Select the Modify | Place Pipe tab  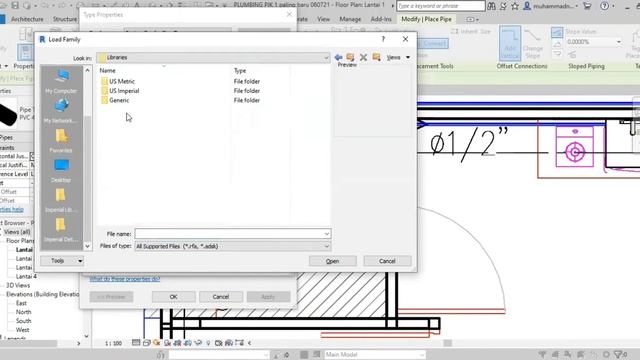click(426, 19)
